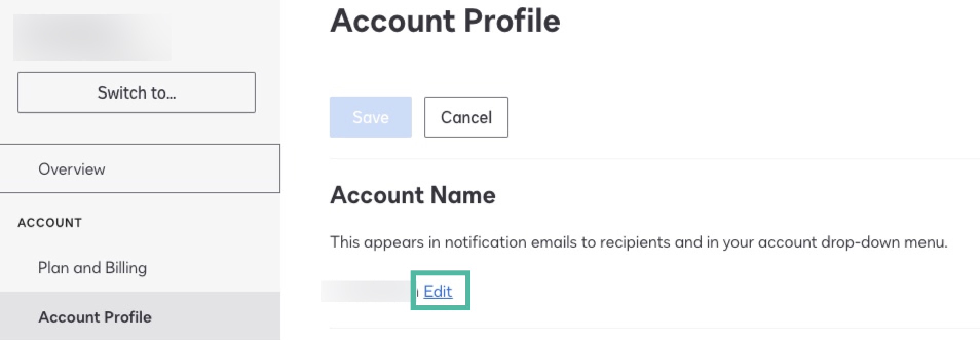
Task: Cancel editing the account profile
Action: coord(465,117)
